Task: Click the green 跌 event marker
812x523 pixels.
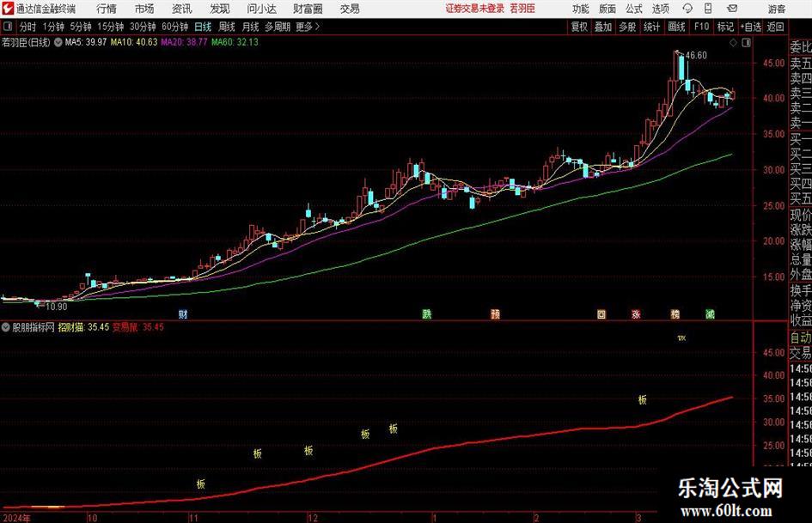Action: pos(426,313)
